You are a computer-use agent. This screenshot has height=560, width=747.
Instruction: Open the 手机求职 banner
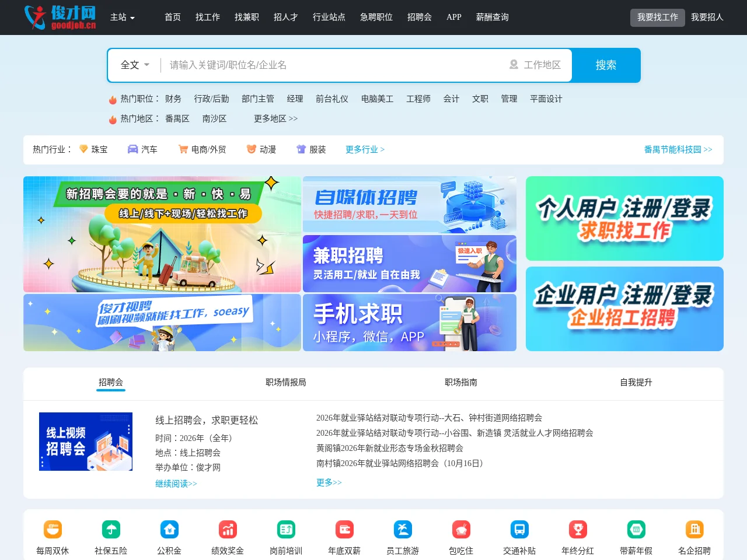coord(410,323)
